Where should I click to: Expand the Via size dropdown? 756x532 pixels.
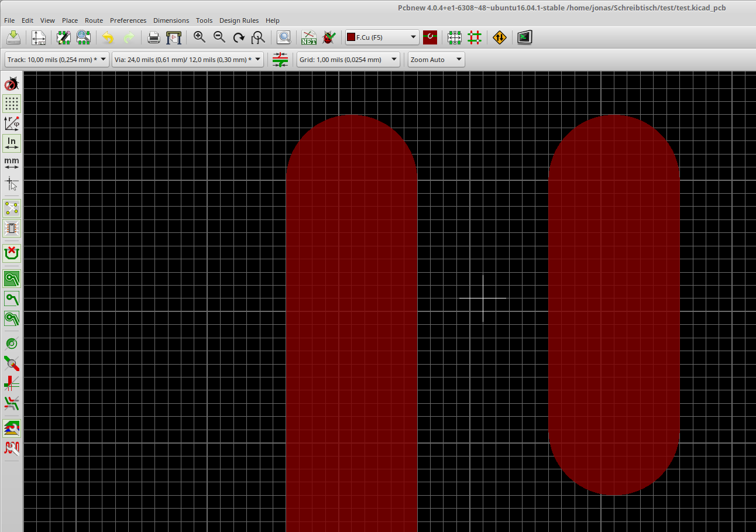187,60
